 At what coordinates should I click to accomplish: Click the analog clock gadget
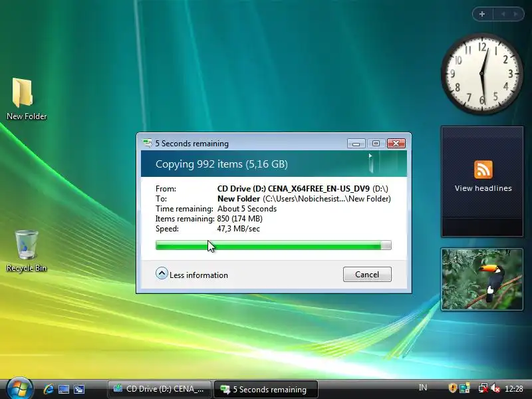click(x=481, y=73)
